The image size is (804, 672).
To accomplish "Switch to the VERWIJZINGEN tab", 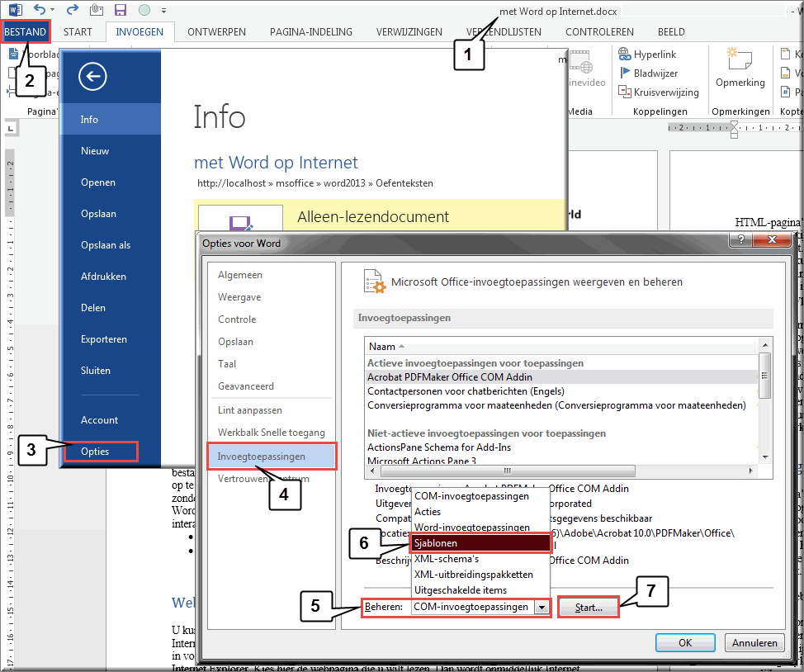I will tap(409, 32).
